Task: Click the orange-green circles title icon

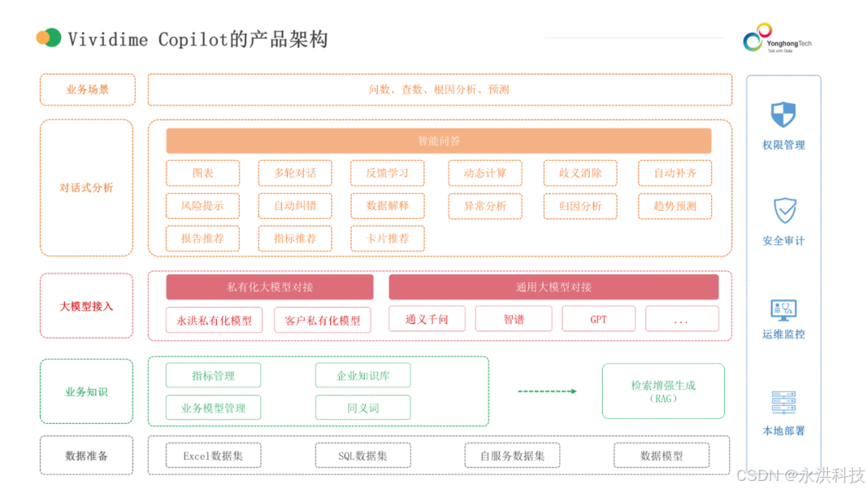Action: (x=49, y=38)
